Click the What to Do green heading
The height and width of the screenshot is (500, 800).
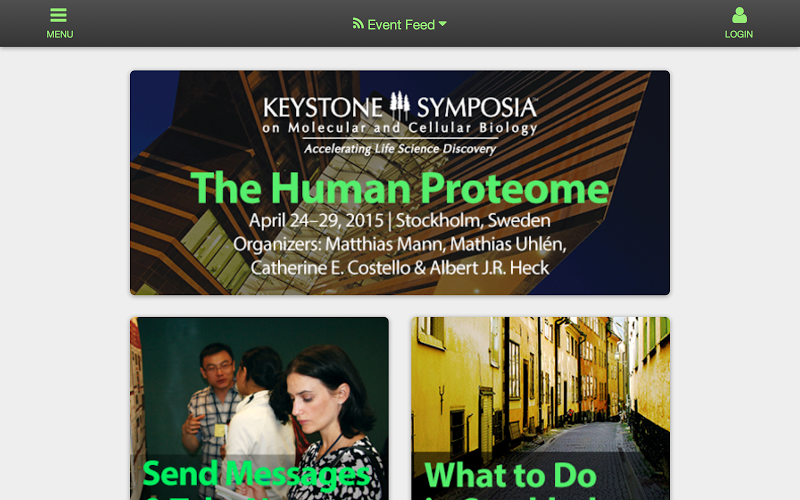[x=511, y=475]
